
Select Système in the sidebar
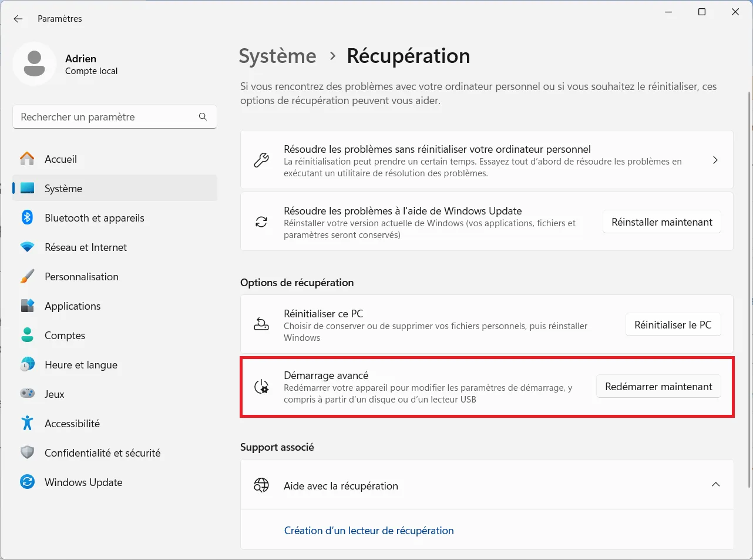click(x=115, y=188)
